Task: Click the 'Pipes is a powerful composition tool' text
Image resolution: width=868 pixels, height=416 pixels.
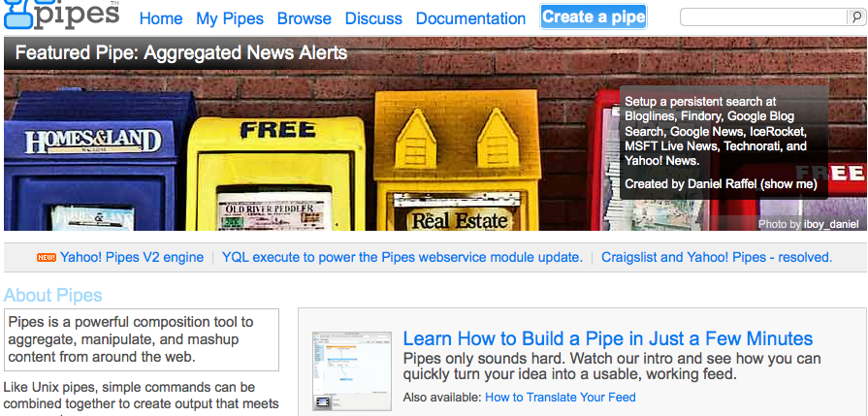Action: (131, 339)
